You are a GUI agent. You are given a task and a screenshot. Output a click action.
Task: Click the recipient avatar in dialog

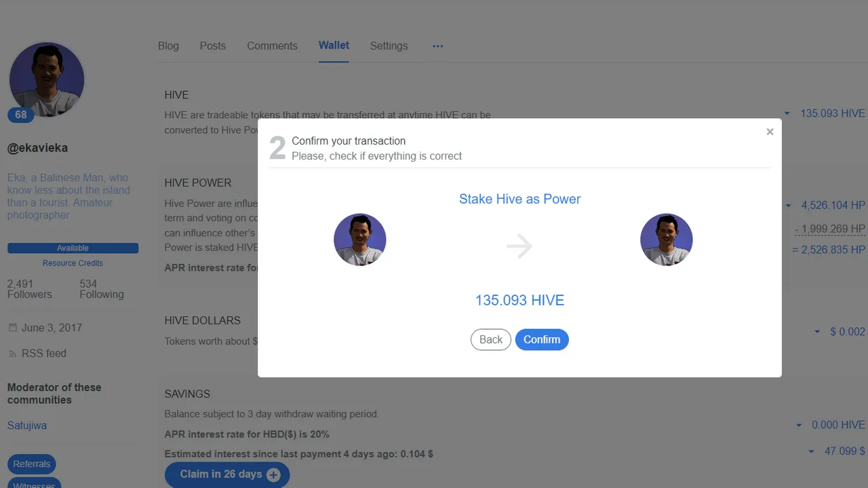click(x=667, y=240)
